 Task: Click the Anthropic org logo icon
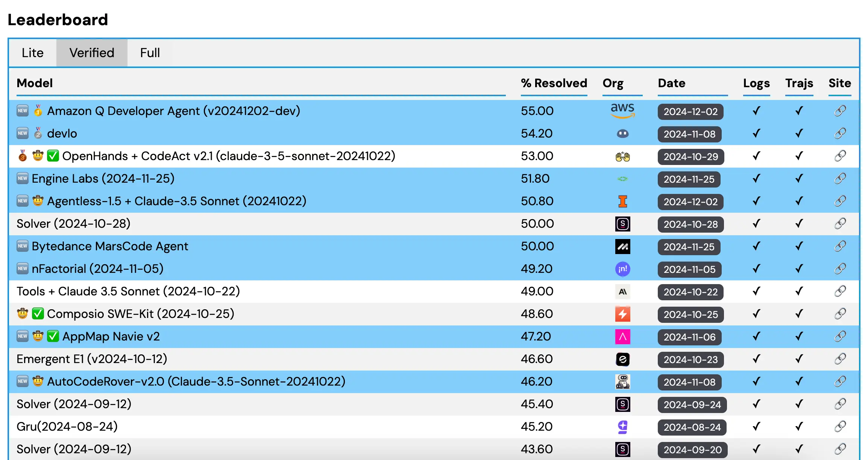(x=622, y=292)
